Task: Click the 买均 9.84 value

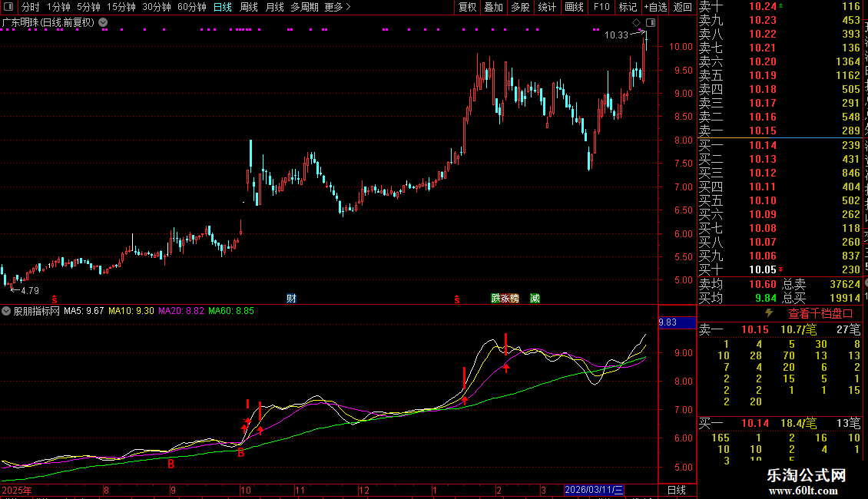Action: coord(766,298)
